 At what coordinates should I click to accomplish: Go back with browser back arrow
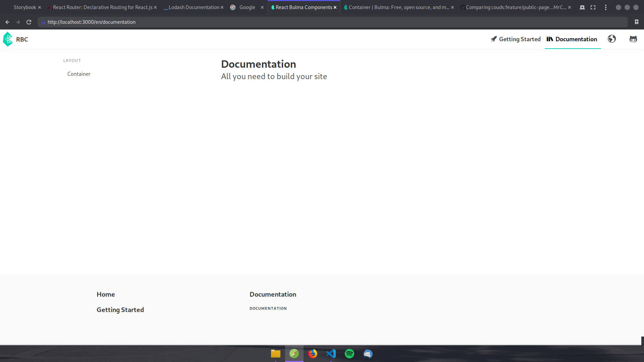coord(7,22)
